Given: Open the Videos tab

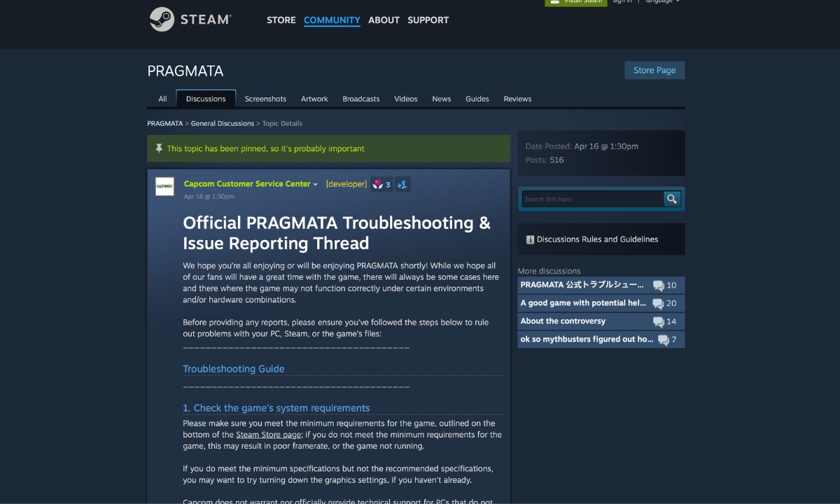Looking at the screenshot, I should 406,99.
